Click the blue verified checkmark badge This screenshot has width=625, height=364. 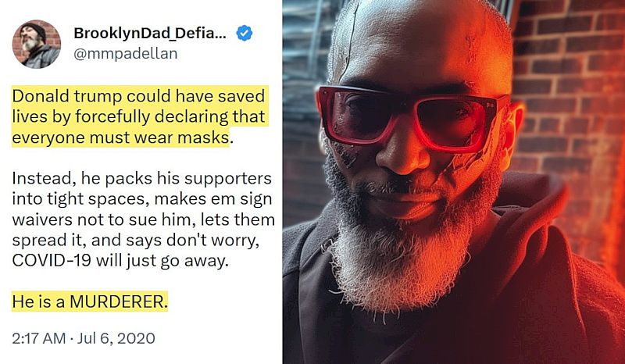click(x=244, y=34)
